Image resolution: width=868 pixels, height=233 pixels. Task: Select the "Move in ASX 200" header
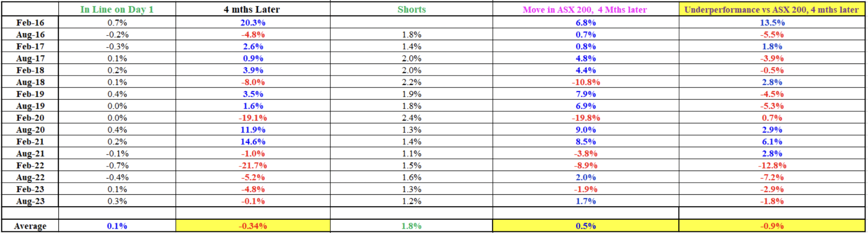click(585, 9)
